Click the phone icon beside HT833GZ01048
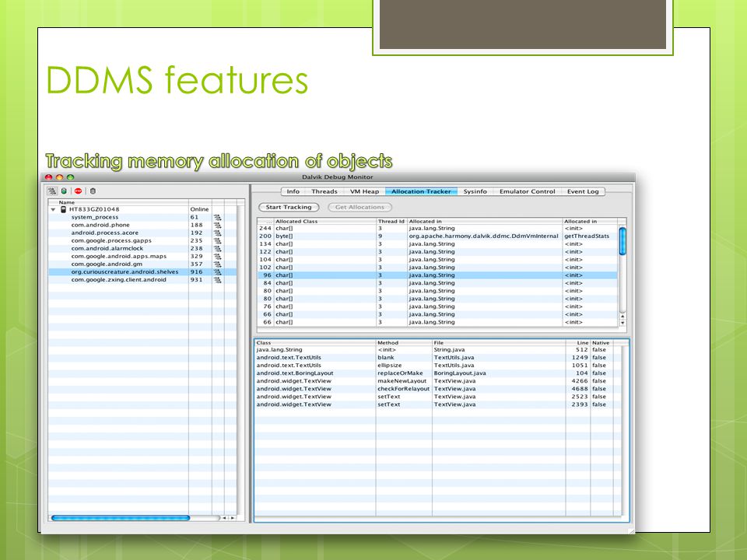This screenshot has height=560, width=747. pyautogui.click(x=63, y=209)
